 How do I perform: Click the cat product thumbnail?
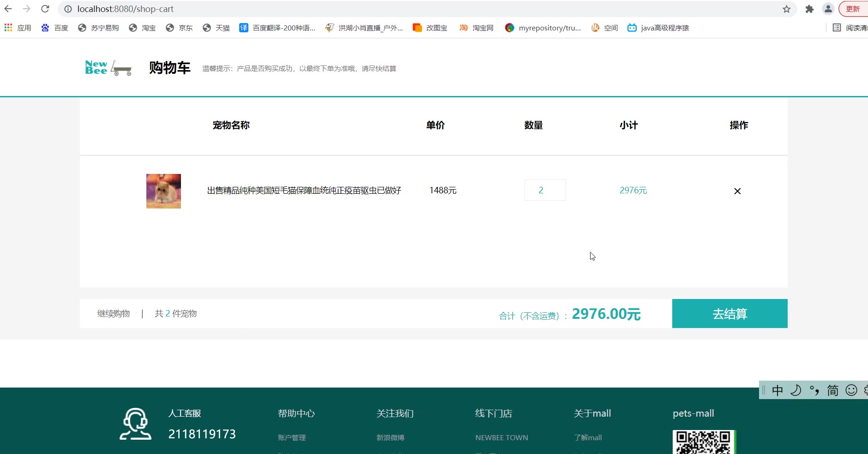163,191
